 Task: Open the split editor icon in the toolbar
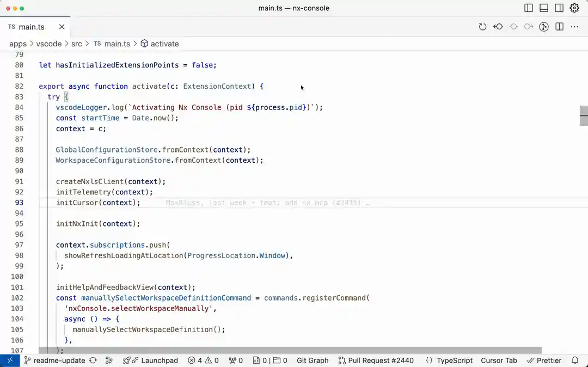pos(559,26)
